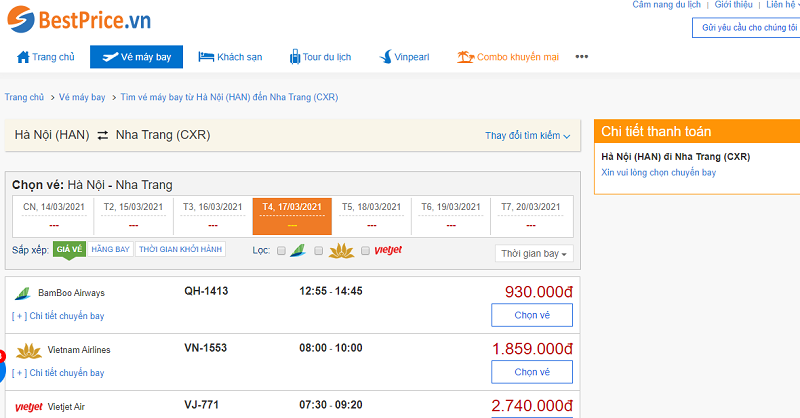
Task: Open the three-dot more menu
Action: point(582,57)
